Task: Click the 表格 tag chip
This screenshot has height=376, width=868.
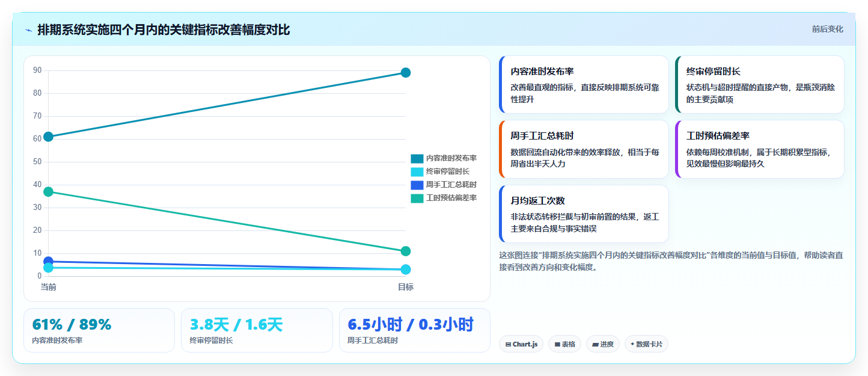Action: (x=564, y=344)
